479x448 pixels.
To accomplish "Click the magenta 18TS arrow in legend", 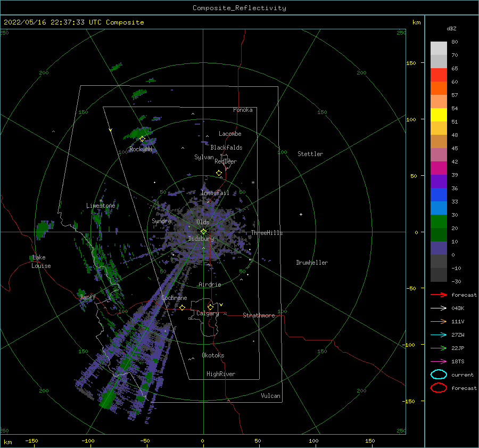I will click(x=439, y=362).
